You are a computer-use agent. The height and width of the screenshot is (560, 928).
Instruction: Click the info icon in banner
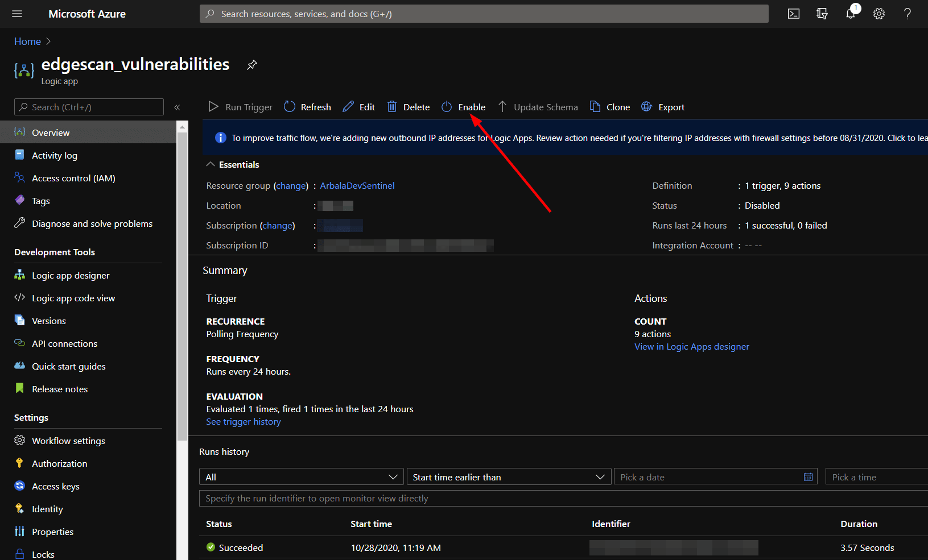pos(220,138)
